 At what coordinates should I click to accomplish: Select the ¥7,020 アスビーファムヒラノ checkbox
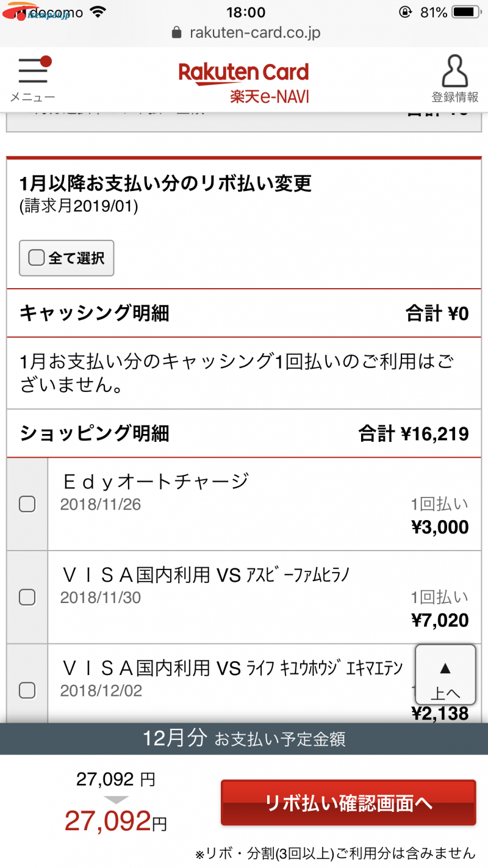tap(27, 597)
